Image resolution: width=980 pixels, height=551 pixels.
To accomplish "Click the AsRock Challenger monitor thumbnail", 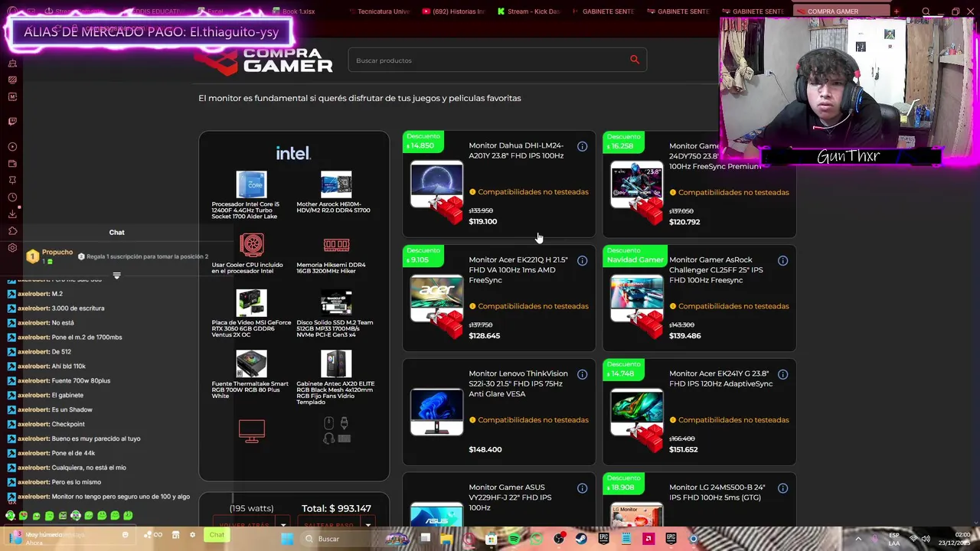I will coord(637,298).
